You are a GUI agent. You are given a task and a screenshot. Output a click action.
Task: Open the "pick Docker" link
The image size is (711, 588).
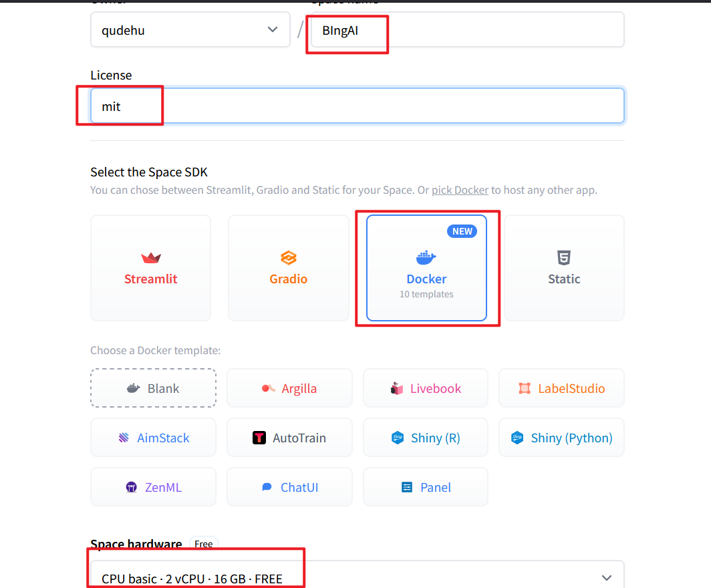pos(460,190)
